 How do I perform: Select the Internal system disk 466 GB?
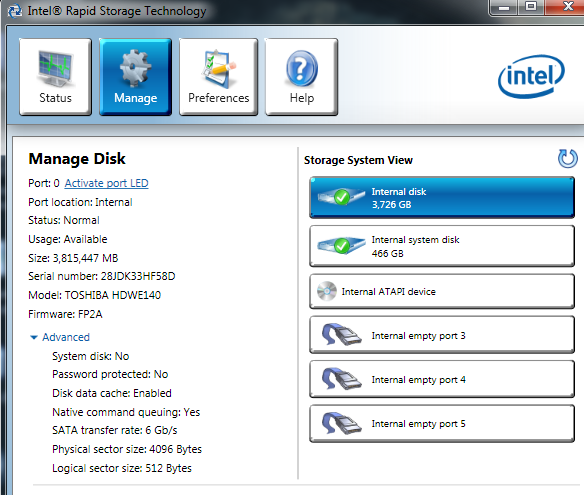[442, 246]
